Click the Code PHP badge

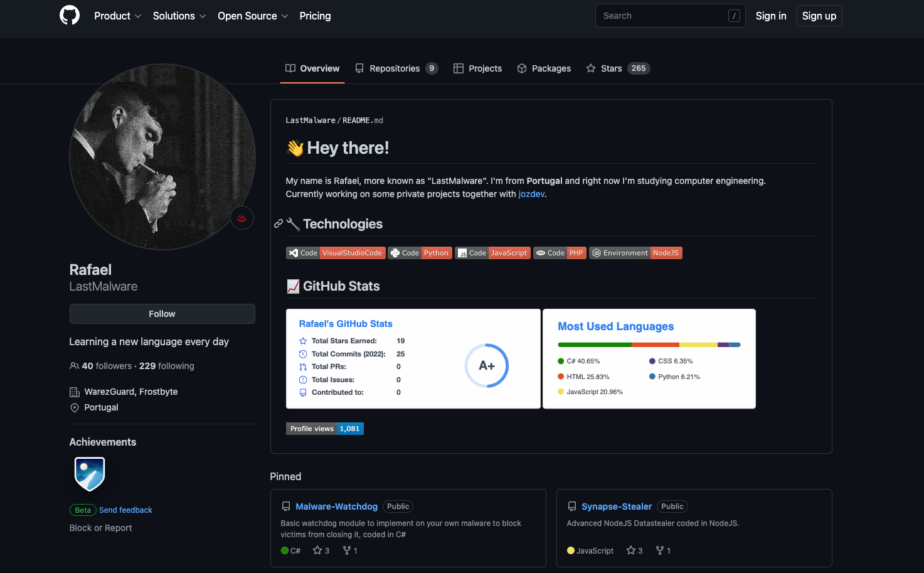click(x=560, y=253)
